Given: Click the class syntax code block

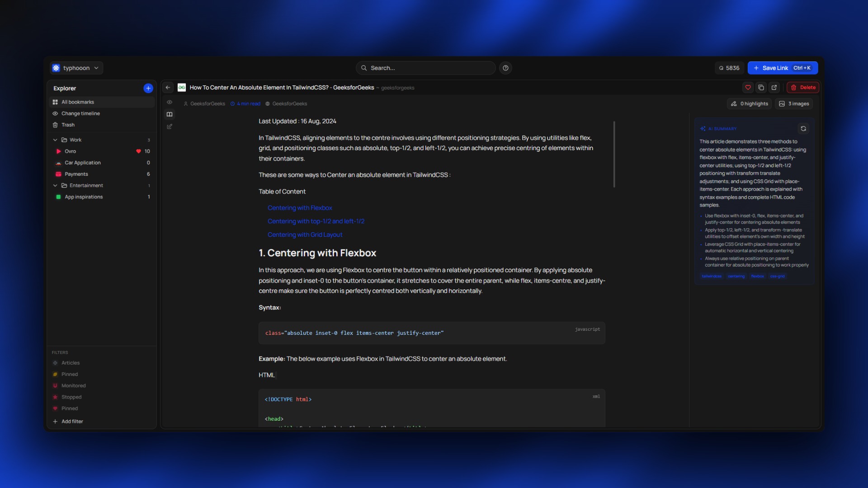Looking at the screenshot, I should click(432, 333).
